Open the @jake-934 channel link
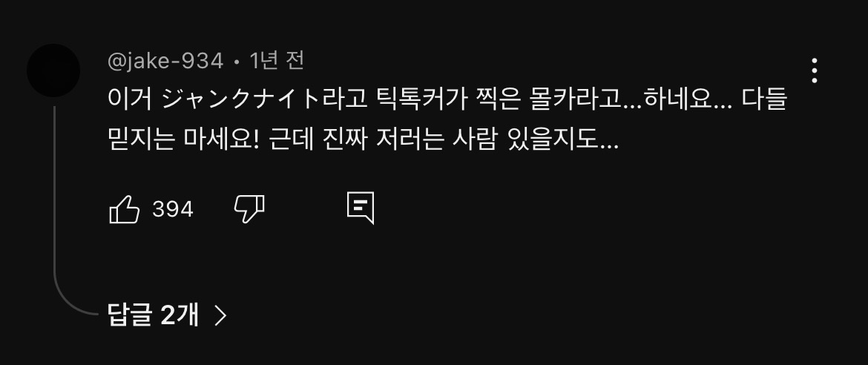The width and height of the screenshot is (868, 365). click(x=165, y=61)
